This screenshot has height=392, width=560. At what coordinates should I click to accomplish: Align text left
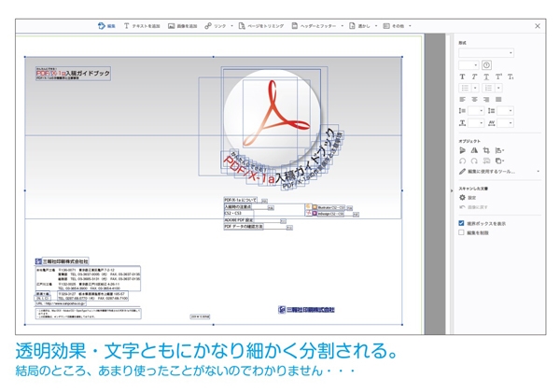(x=462, y=99)
